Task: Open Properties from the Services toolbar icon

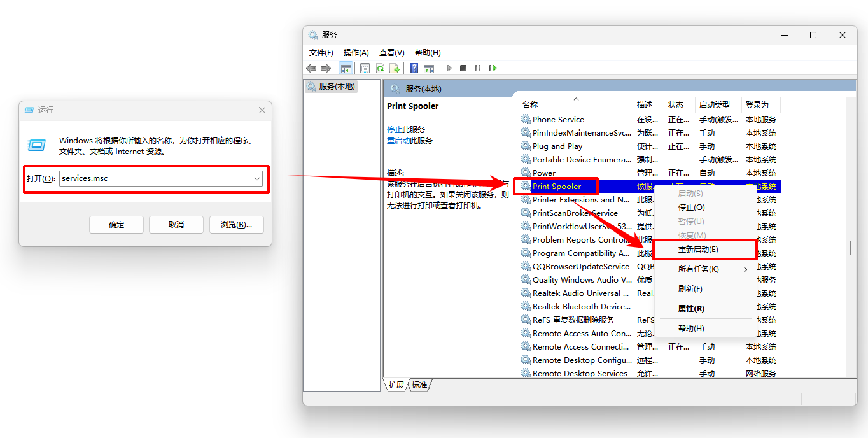Action: click(365, 68)
